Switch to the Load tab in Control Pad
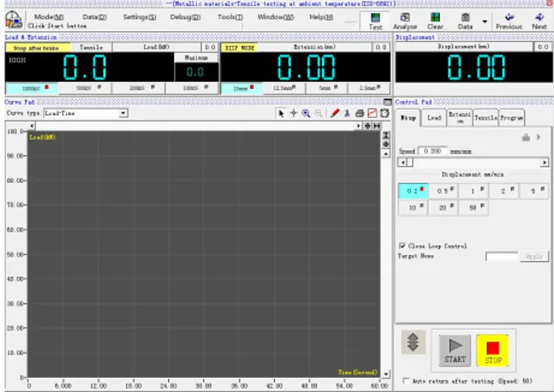This screenshot has width=554, height=392. coord(435,118)
